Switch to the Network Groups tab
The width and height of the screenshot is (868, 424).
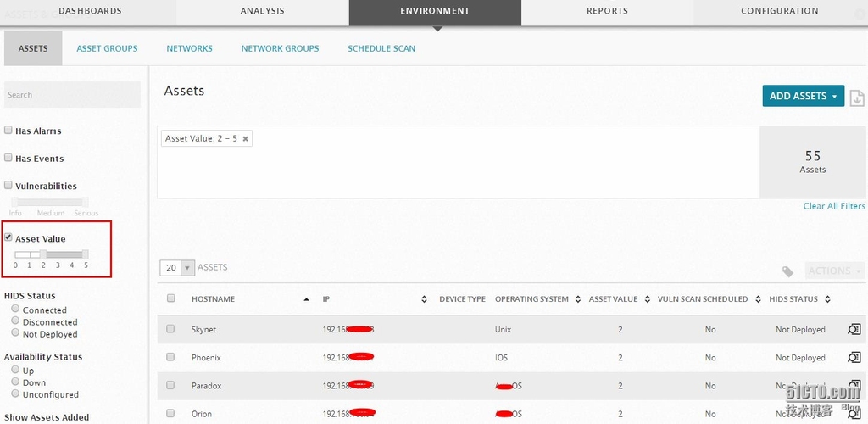click(280, 48)
